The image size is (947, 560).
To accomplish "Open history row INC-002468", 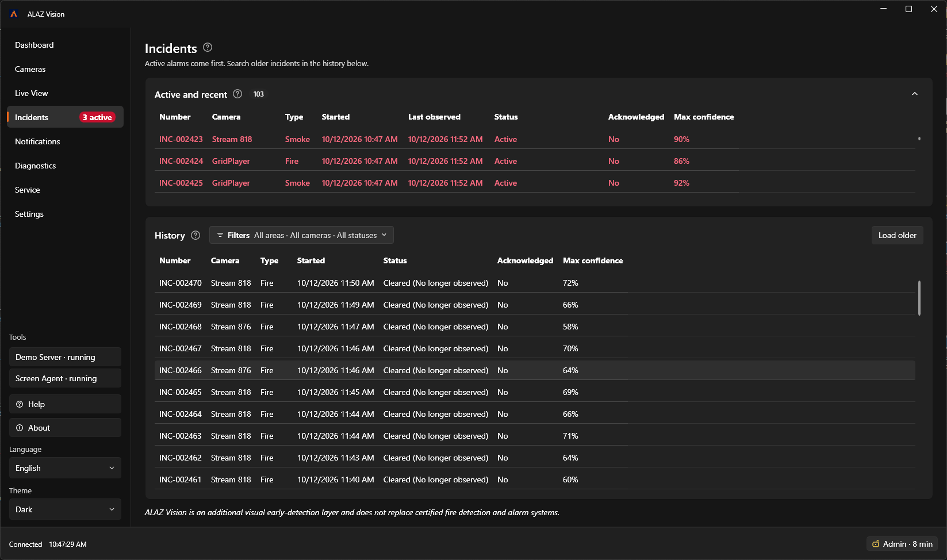I will point(535,327).
